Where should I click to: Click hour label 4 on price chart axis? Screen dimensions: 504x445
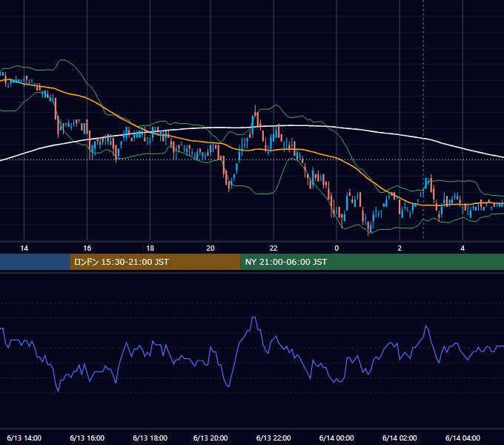[462, 248]
